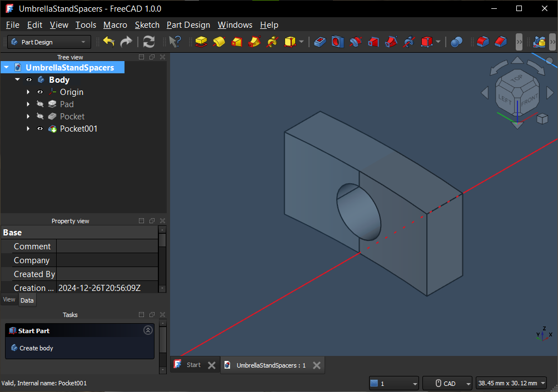This screenshot has width=558, height=392.
Task: Open the File menu
Action: pos(12,25)
